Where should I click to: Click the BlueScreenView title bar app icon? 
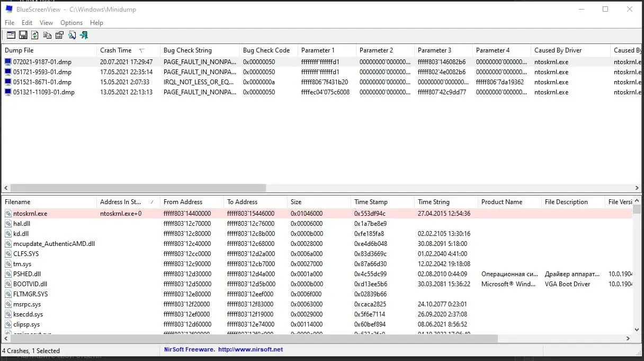pos(9,9)
